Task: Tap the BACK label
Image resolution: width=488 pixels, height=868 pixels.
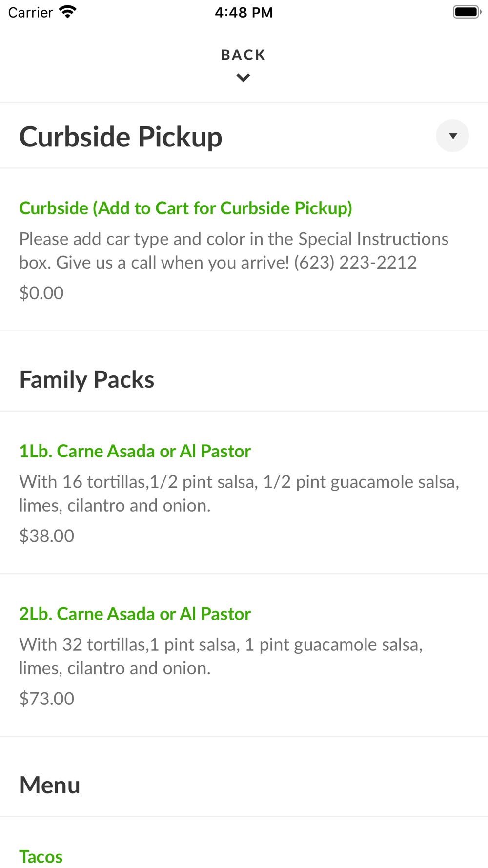Action: pyautogui.click(x=243, y=55)
